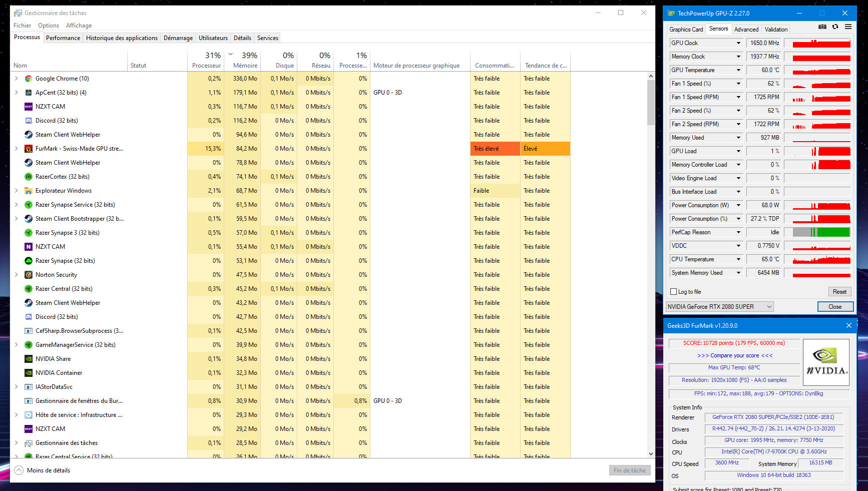Open the GPU-Z hamburger menu icon
This screenshot has height=491, width=868.
tap(848, 27)
